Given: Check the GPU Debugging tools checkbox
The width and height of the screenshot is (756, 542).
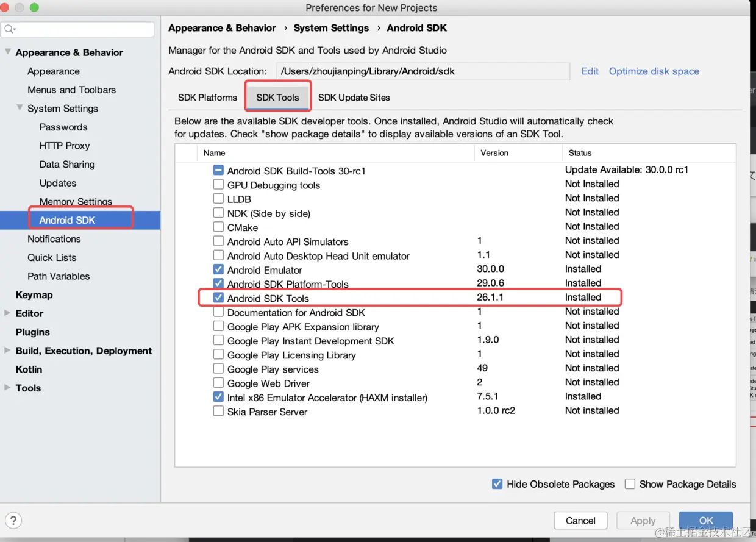Looking at the screenshot, I should [x=218, y=185].
